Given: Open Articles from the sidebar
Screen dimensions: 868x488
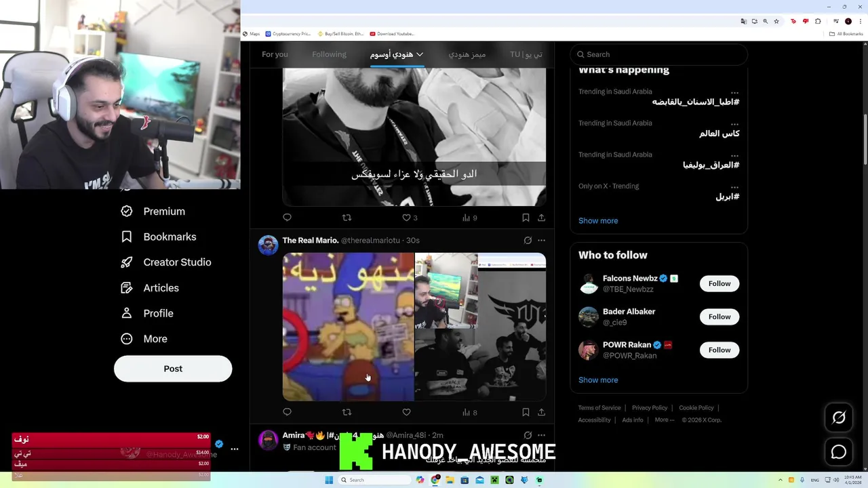Looking at the screenshot, I should (150, 288).
